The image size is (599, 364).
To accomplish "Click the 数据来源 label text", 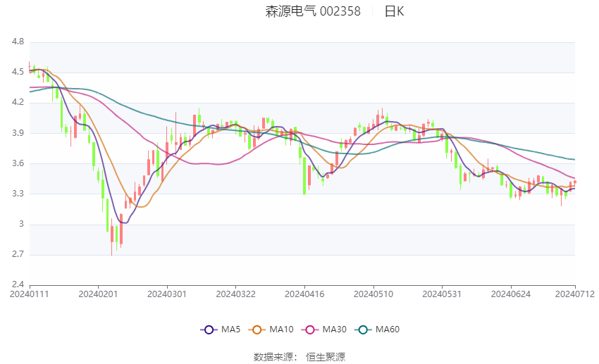I will (273, 357).
